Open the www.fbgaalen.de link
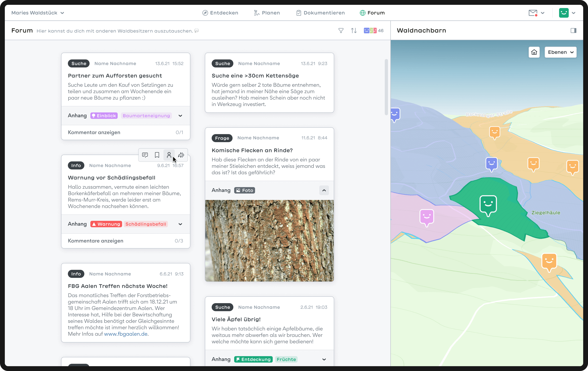 126,334
